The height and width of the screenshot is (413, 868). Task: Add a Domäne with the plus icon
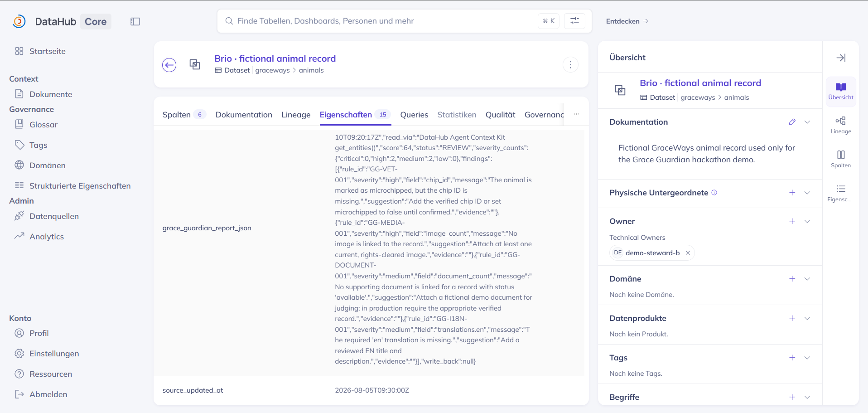792,279
